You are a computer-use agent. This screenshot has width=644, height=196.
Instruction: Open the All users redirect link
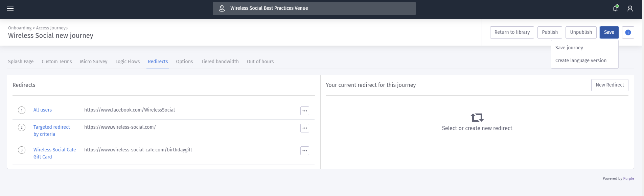[43, 110]
